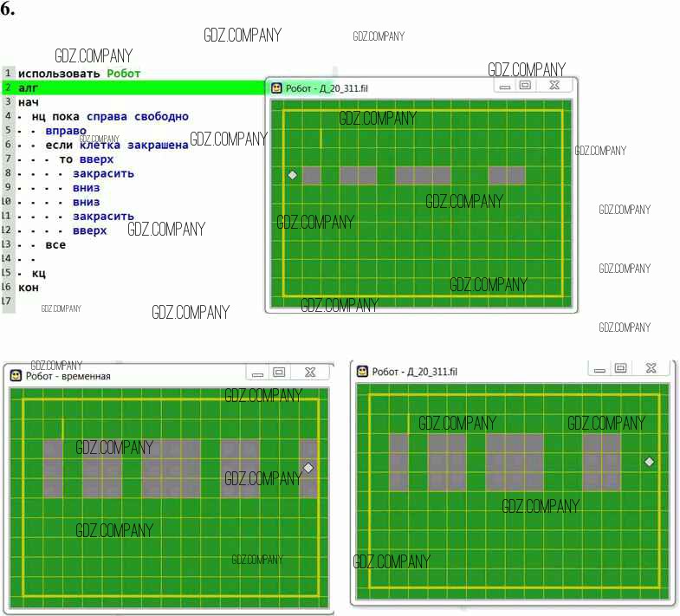This screenshot has width=680, height=616.
Task: Maximize the Робот - временная window
Action: 279,373
